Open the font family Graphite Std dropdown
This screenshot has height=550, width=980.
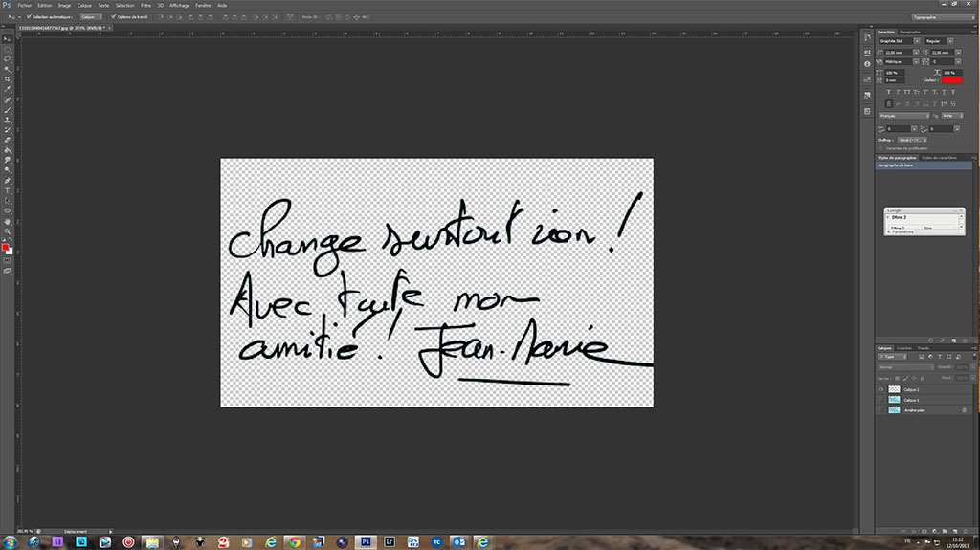click(x=917, y=41)
